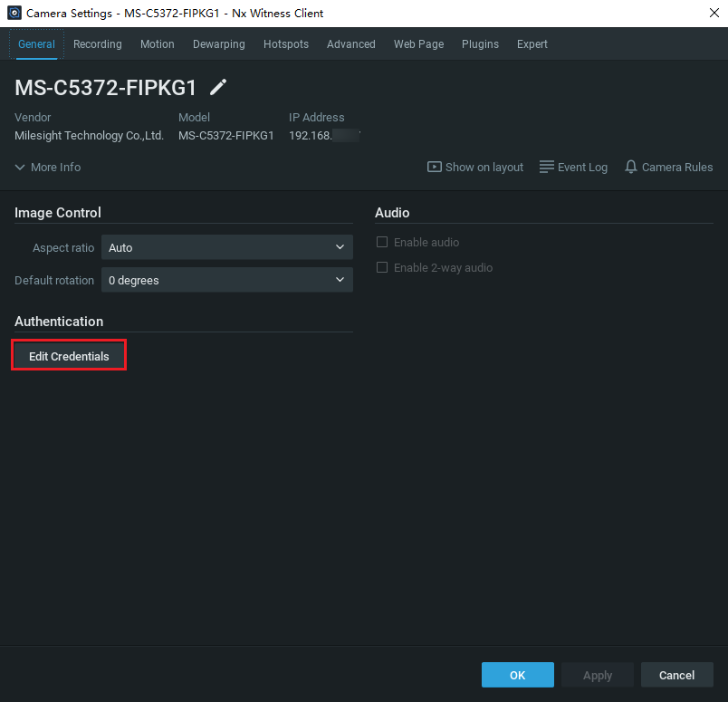Click the vendor value Milesight Technology Co.,Ltd.
Viewport: 728px width, 702px height.
point(89,136)
